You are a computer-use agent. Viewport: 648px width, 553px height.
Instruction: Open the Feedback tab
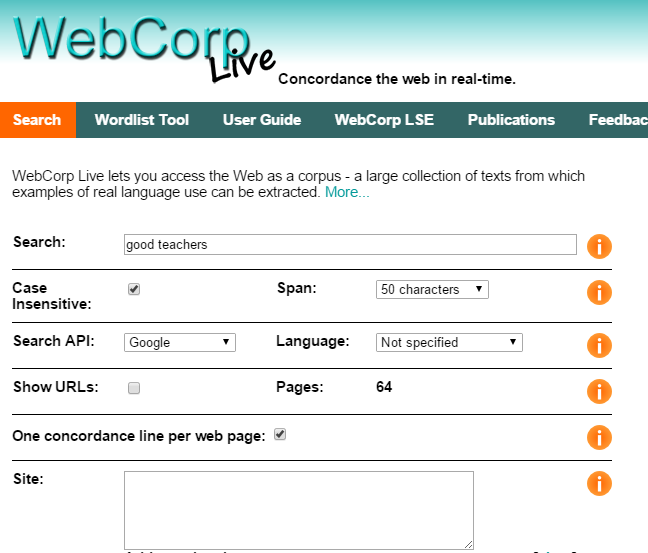click(618, 120)
